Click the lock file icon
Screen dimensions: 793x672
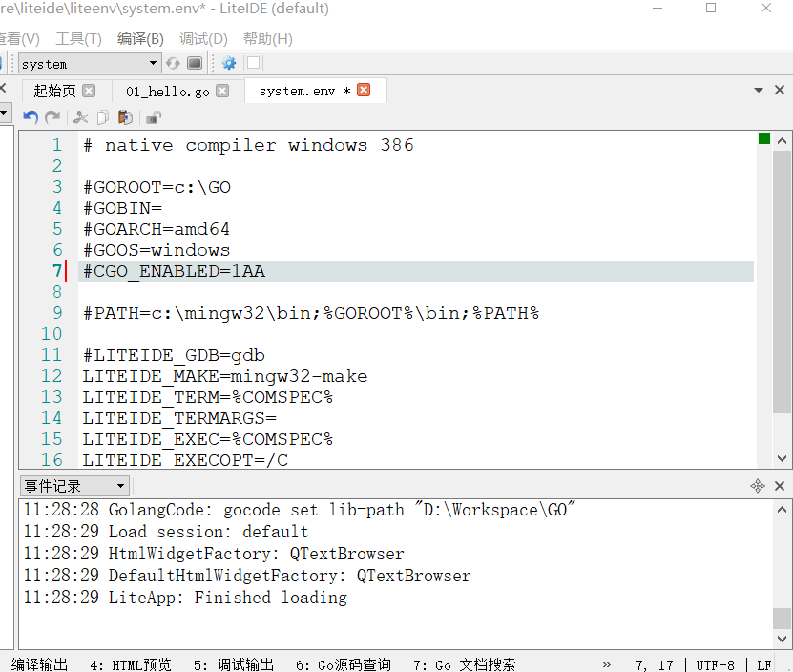click(x=153, y=117)
